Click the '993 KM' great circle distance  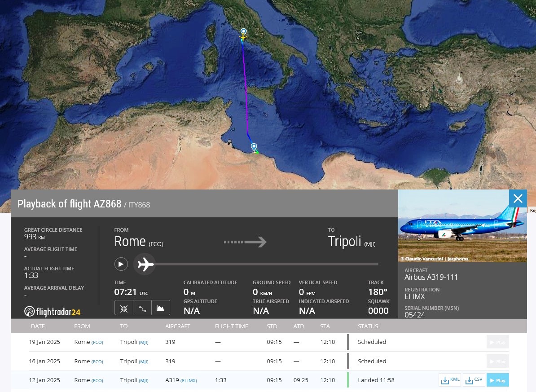[34, 237]
